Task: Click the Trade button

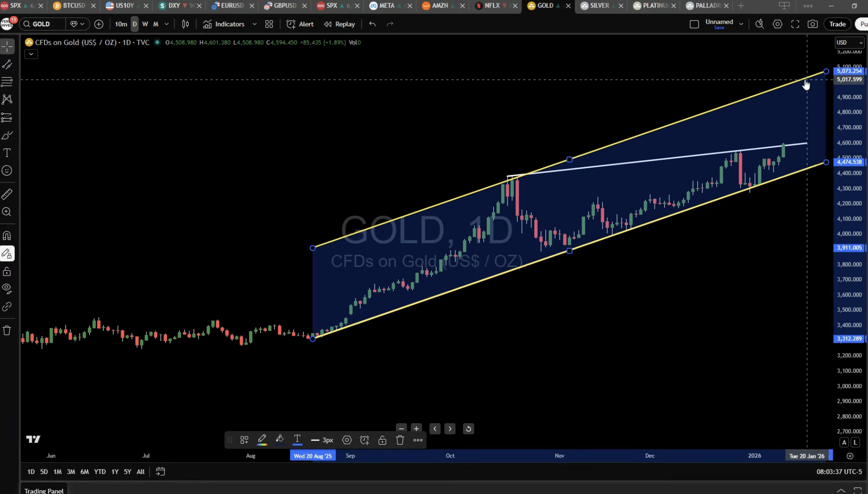Action: tap(837, 24)
